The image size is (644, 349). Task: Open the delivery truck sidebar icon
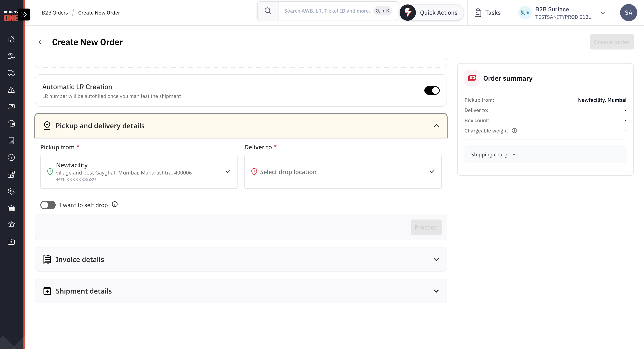(x=11, y=73)
